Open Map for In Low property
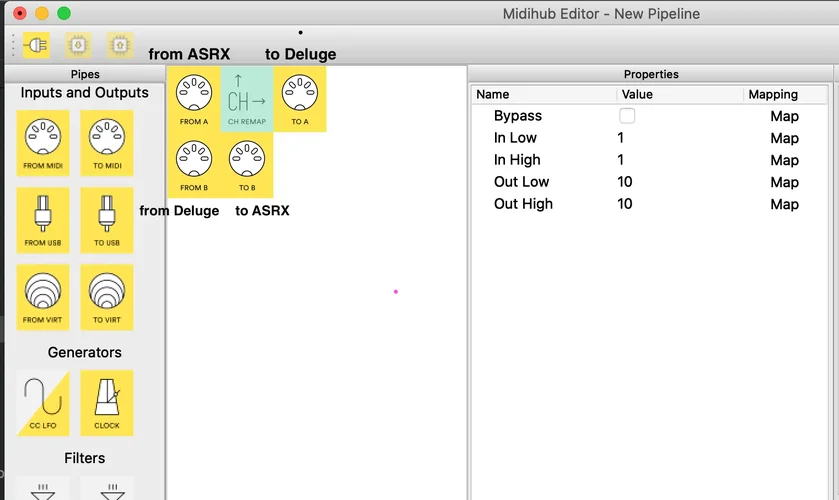Screen dimensions: 839x500 (x=784, y=138)
